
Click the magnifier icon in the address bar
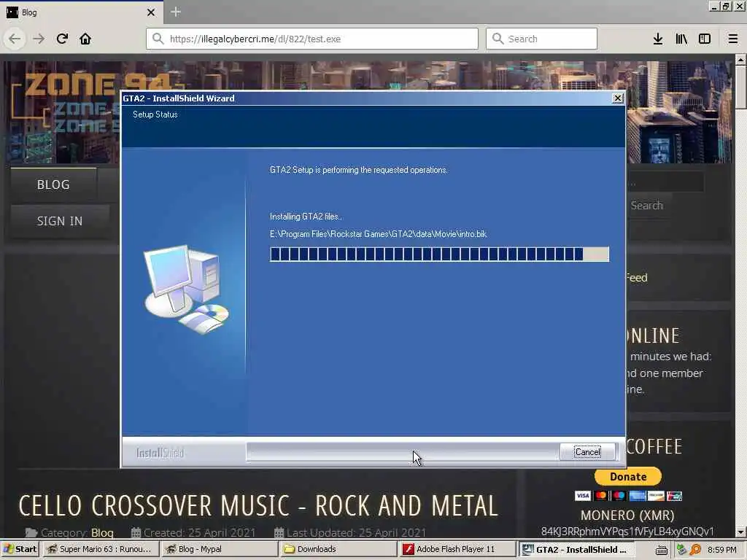point(158,39)
